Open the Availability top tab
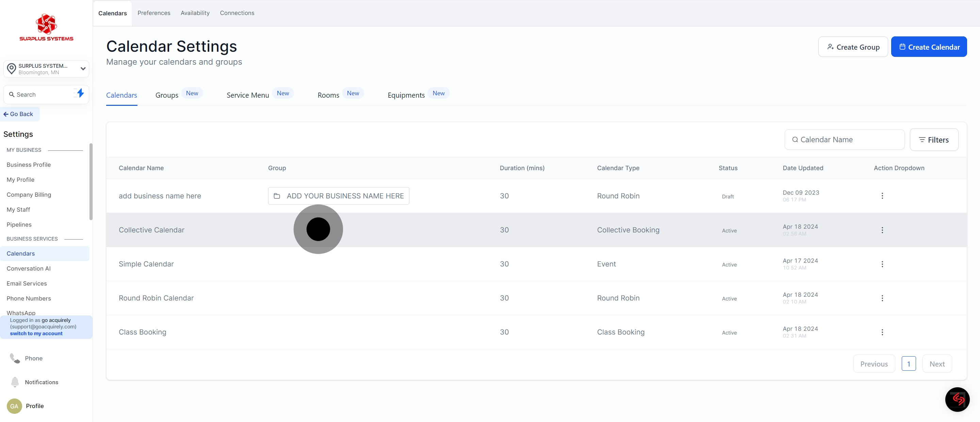 pyautogui.click(x=195, y=13)
